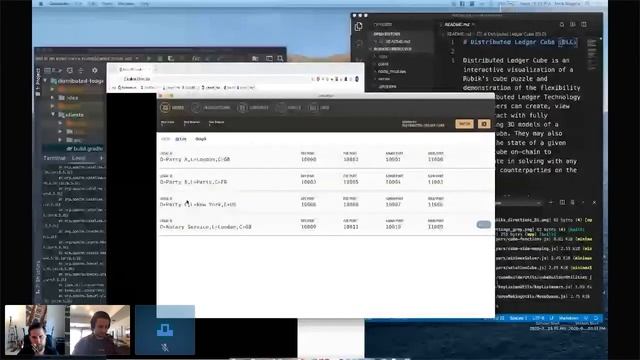640x360 pixels.
Task: Collapse distributed-ledger project root in IntelliJ tree
Action: coord(45,81)
